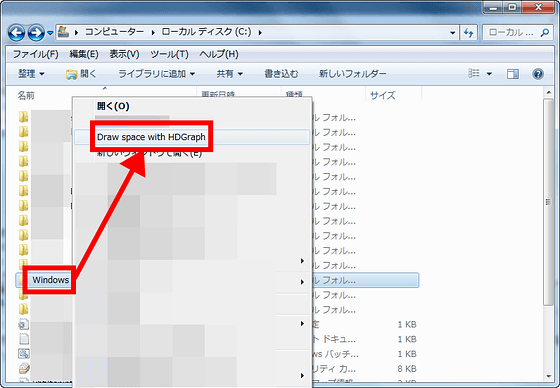This screenshot has width=560, height=388.
Task: Minimize the Explorer window
Action: click(493, 7)
